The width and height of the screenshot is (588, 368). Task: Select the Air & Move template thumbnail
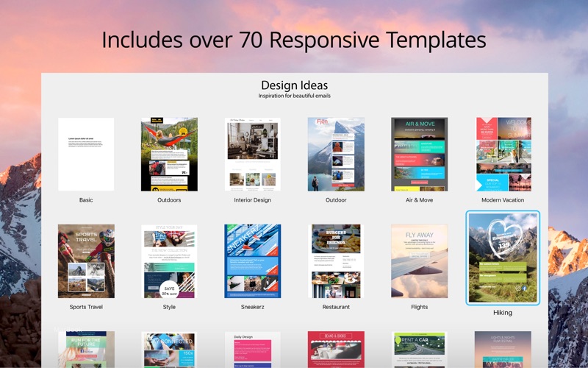click(419, 155)
